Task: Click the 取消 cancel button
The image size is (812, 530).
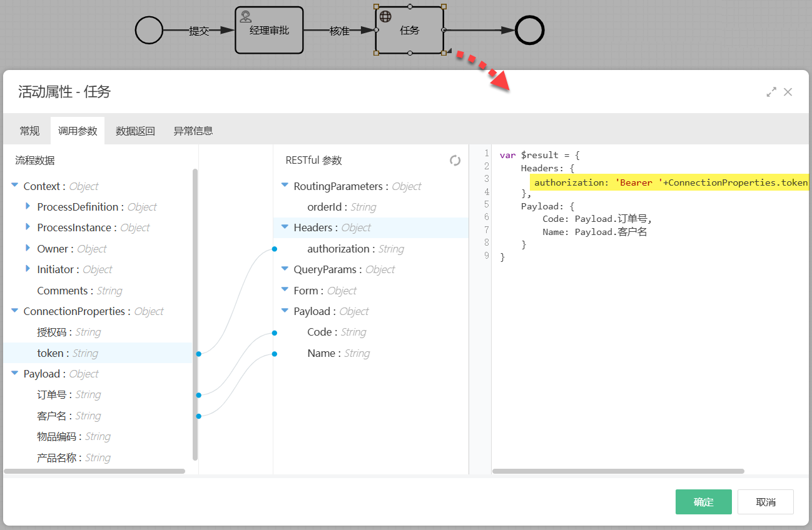Action: tap(765, 502)
